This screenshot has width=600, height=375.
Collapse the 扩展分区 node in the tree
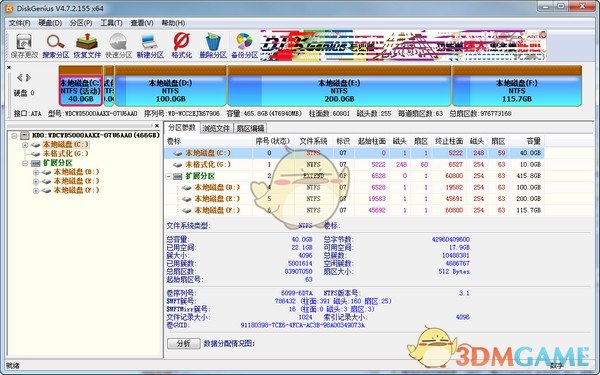point(25,163)
